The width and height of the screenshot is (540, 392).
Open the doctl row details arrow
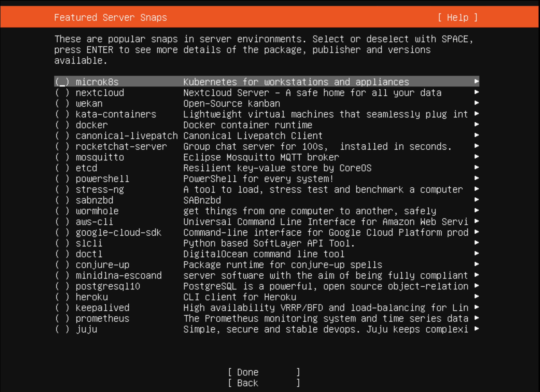[x=476, y=253]
